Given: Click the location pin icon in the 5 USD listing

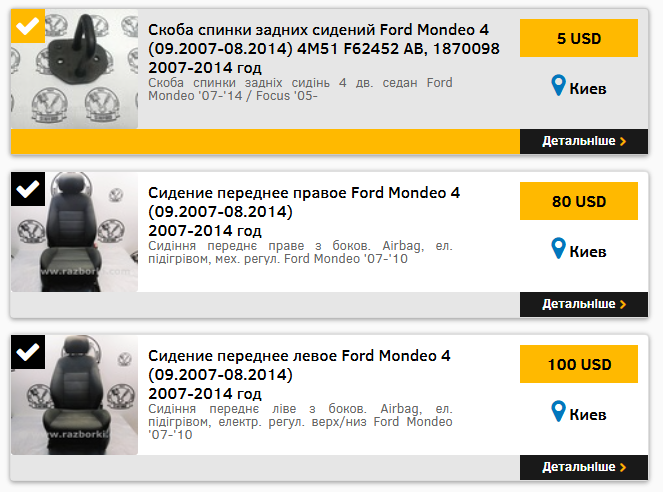Looking at the screenshot, I should (x=559, y=85).
